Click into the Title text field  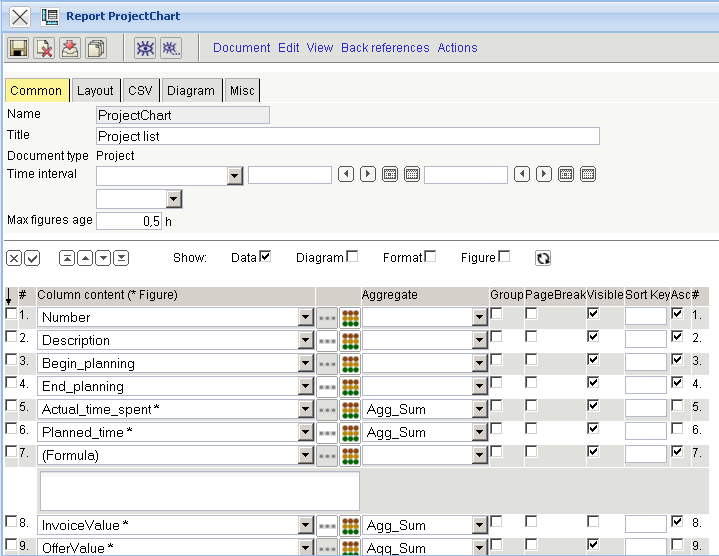(x=347, y=136)
